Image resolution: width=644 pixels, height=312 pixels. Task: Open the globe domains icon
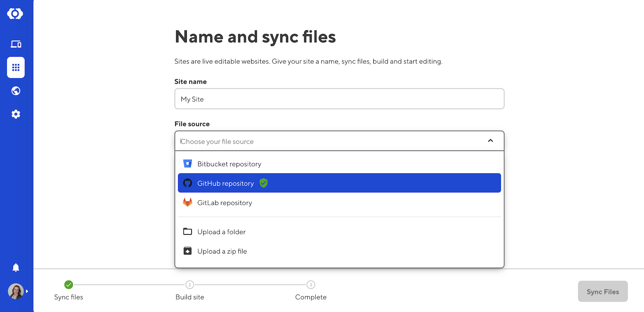[16, 91]
